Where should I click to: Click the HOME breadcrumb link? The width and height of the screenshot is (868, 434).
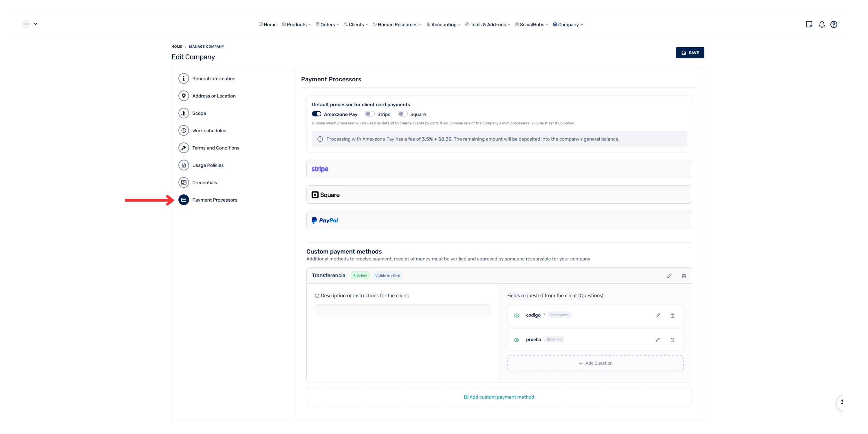coord(177,46)
